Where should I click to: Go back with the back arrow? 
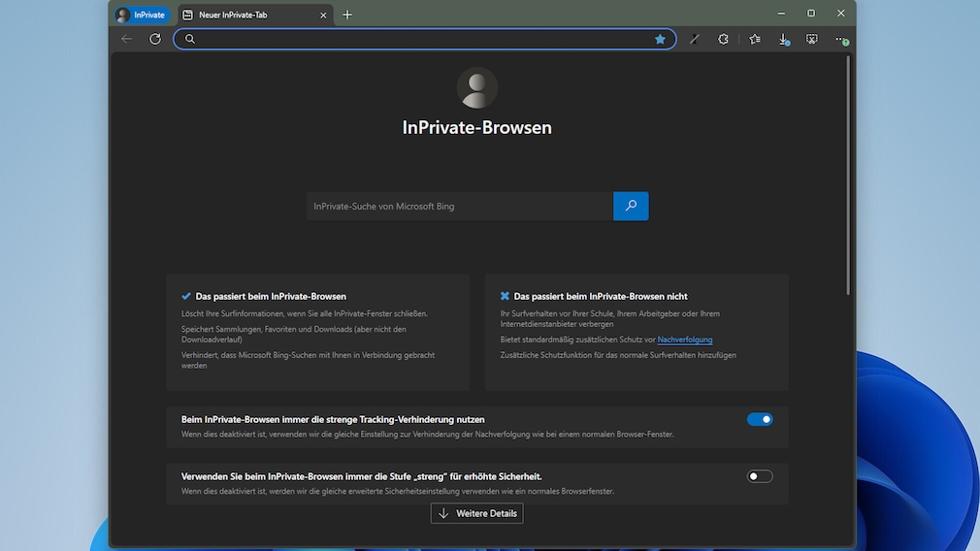pyautogui.click(x=127, y=39)
